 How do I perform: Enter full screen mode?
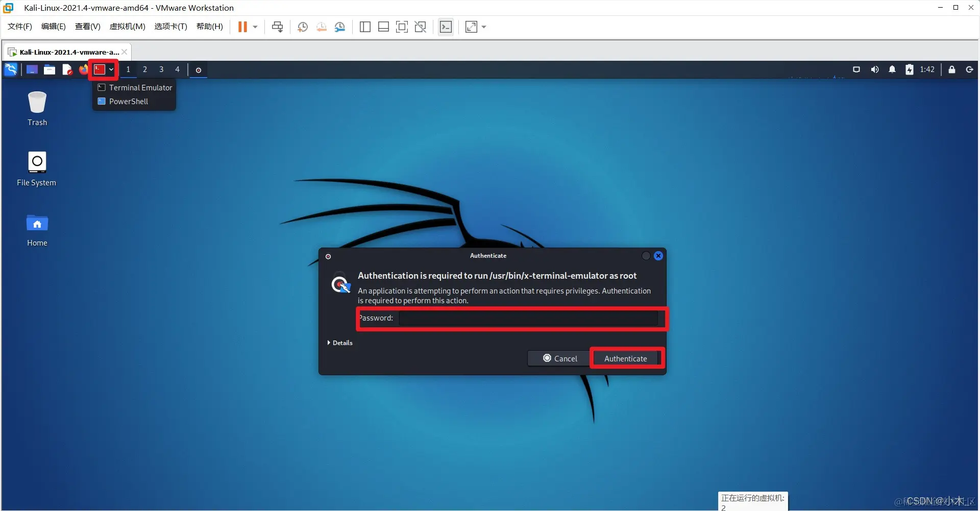[x=402, y=27]
